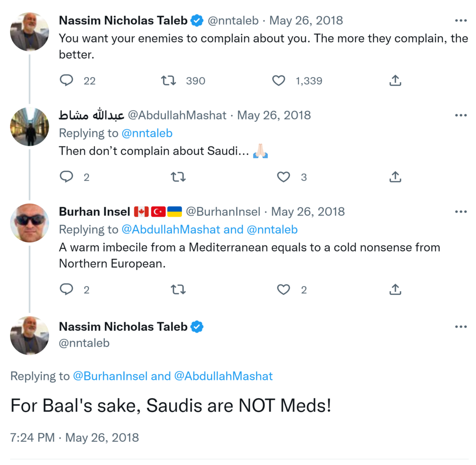
Task: Open AbdullahMashat's avatar photo
Action: (x=29, y=126)
